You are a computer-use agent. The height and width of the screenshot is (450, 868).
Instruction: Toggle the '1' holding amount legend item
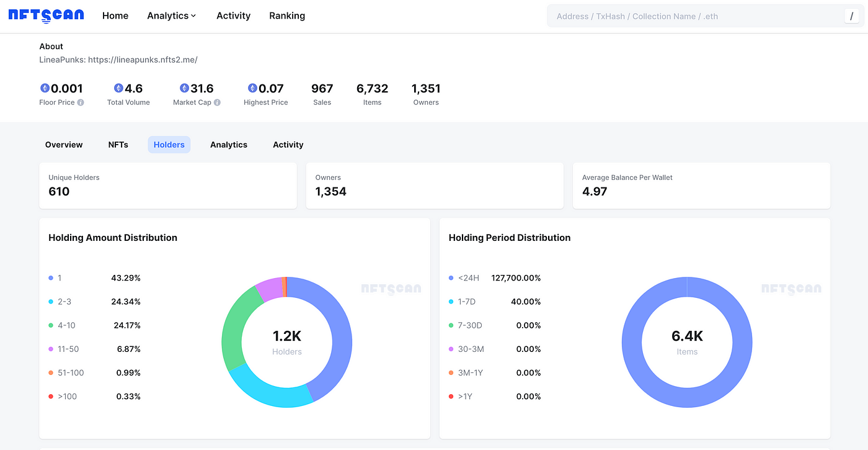tap(59, 278)
